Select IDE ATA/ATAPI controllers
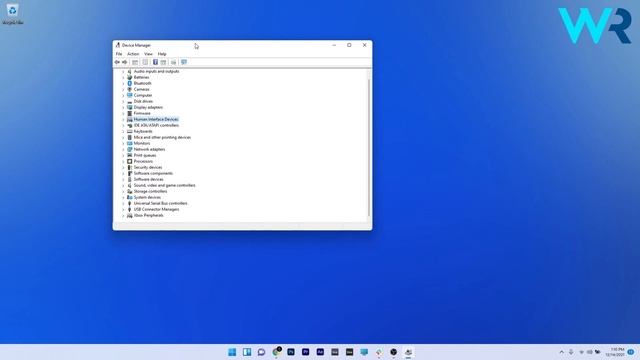 click(x=156, y=125)
